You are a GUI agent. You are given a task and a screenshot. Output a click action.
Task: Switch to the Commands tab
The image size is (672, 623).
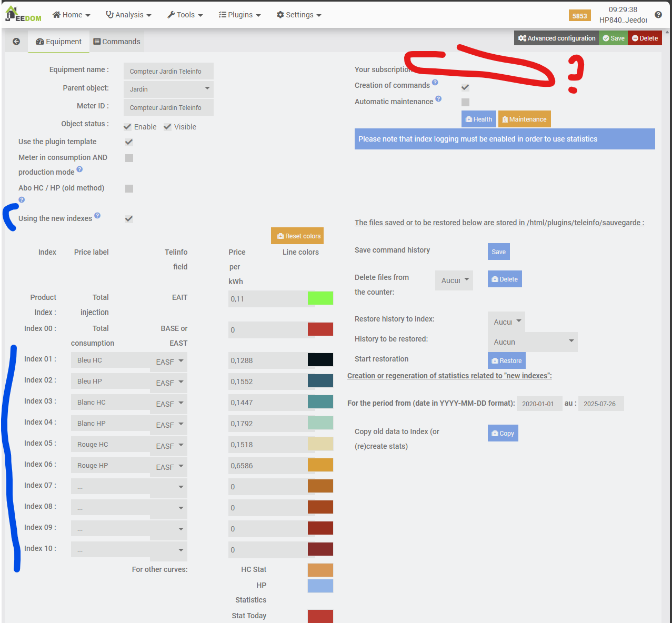point(117,42)
